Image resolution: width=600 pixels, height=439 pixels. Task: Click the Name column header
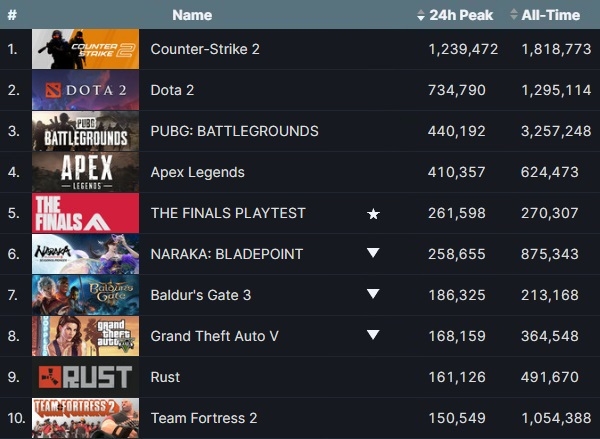192,15
